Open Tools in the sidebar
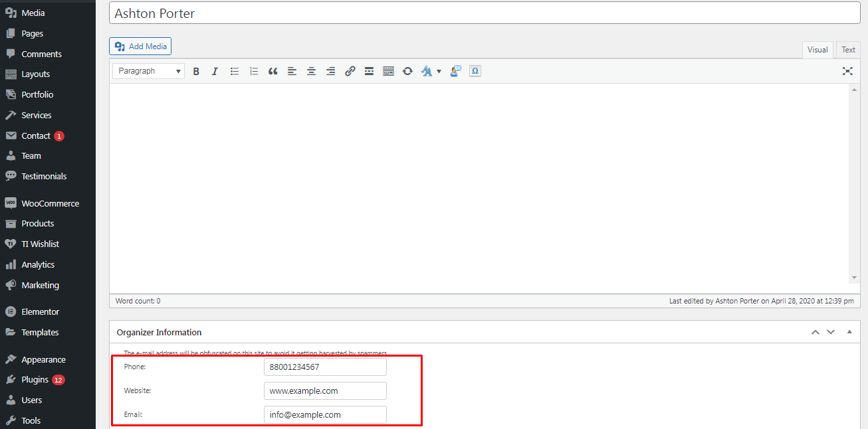Image resolution: width=868 pixels, height=429 pixels. [48, 420]
